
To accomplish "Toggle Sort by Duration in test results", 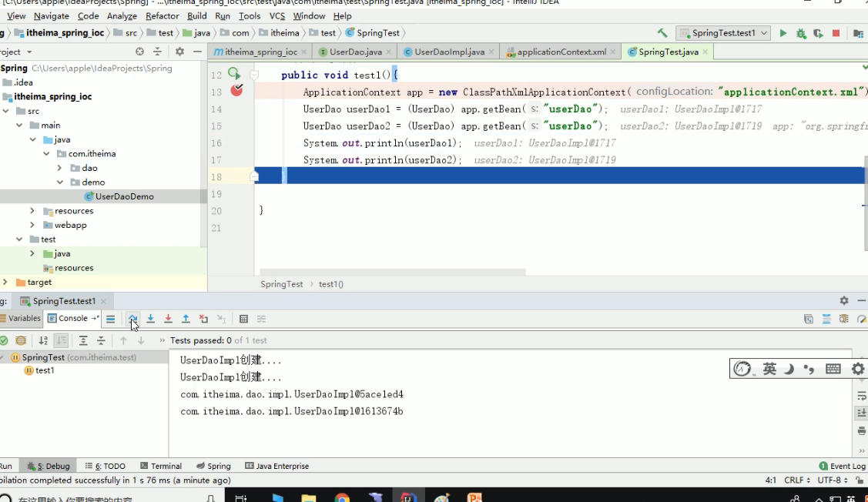I will pyautogui.click(x=62, y=340).
